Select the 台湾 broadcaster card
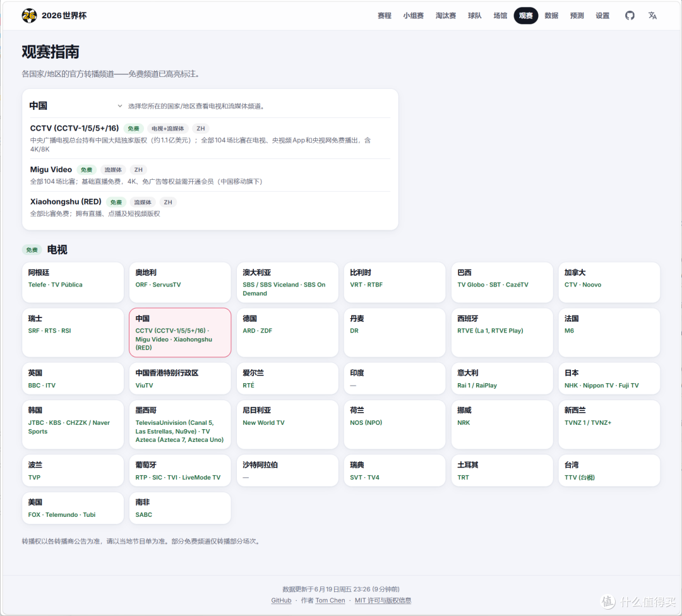Image resolution: width=682 pixels, height=616 pixels. pyautogui.click(x=609, y=471)
